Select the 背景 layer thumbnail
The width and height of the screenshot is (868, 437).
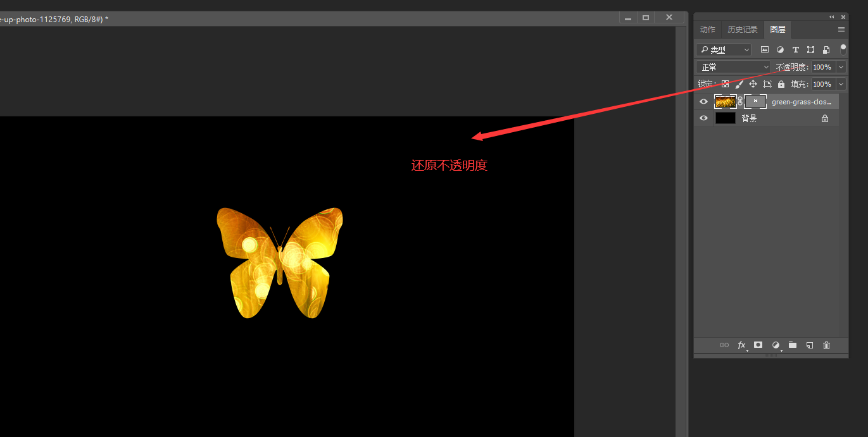726,118
